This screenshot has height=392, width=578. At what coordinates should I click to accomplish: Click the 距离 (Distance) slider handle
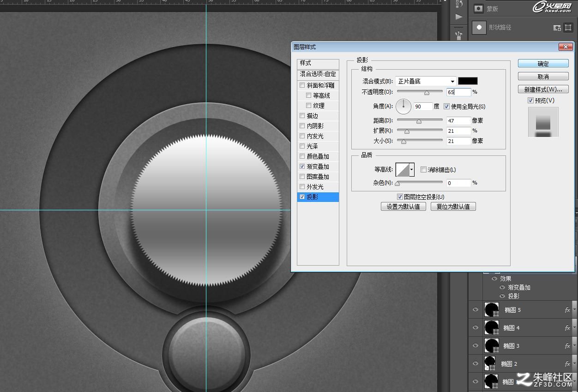(x=419, y=121)
